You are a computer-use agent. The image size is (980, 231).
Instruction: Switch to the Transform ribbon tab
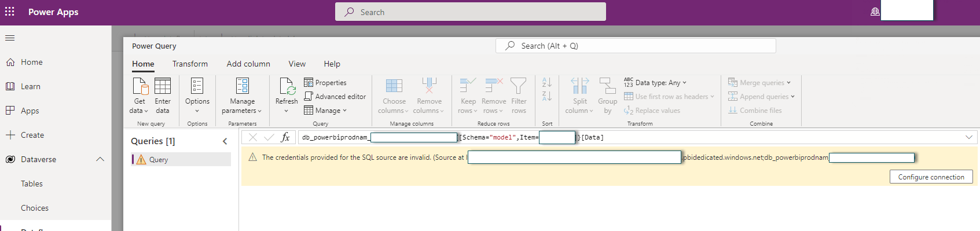point(190,64)
